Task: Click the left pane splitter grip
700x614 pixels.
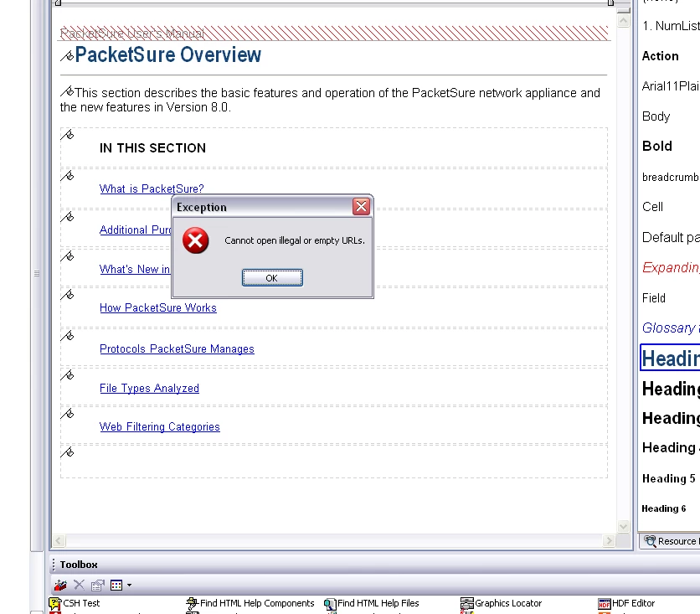Action: 37,273
